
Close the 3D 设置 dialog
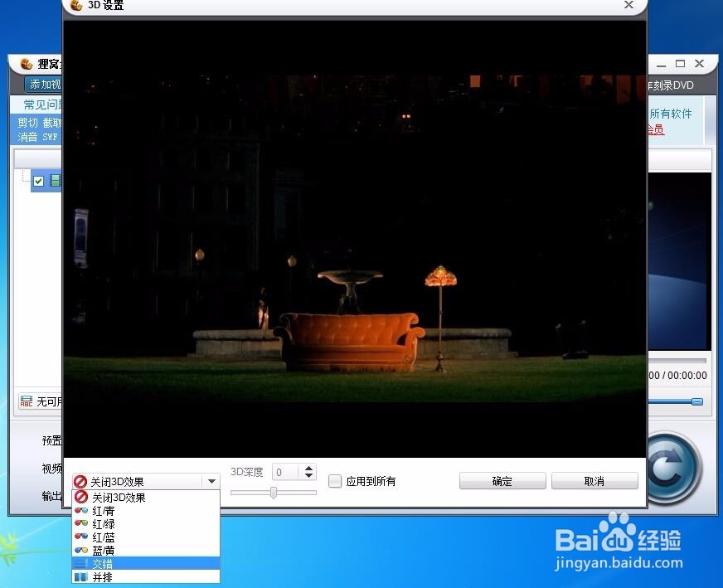tap(628, 5)
